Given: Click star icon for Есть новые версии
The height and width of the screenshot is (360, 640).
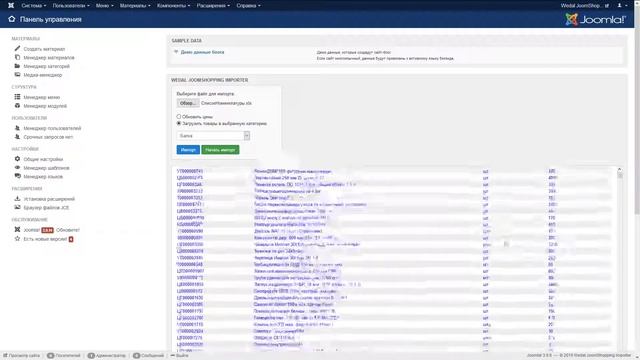Looking at the screenshot, I should (x=17, y=238).
